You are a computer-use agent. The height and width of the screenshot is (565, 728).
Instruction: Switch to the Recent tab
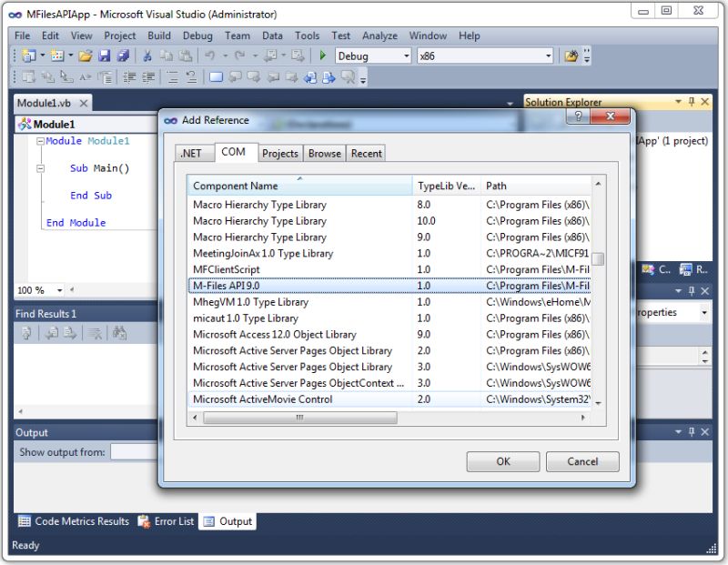pos(367,154)
